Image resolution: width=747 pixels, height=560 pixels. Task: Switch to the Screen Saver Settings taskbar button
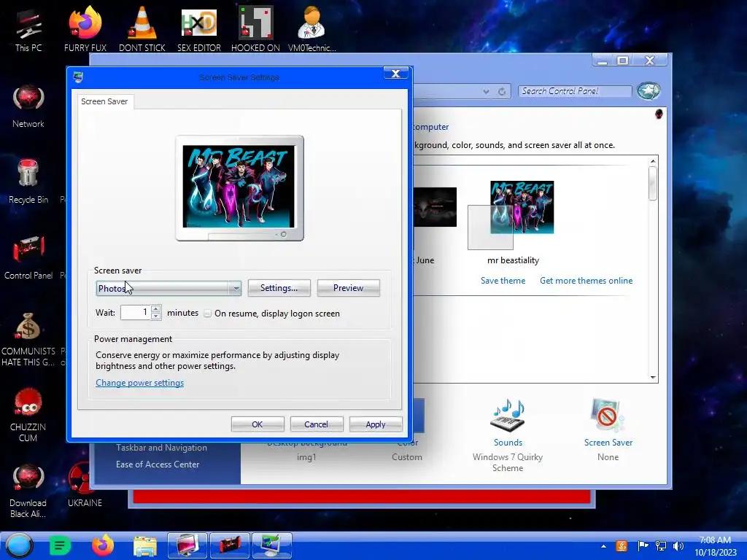click(x=271, y=545)
